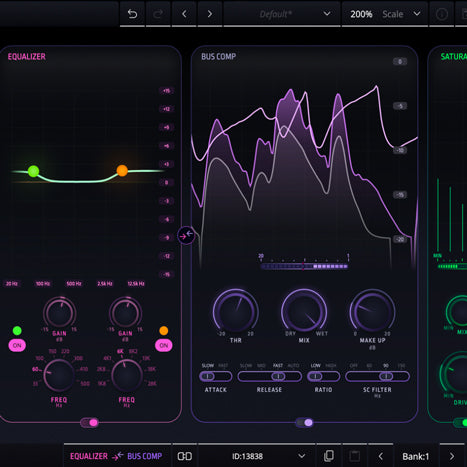Set RELEASE to MID option

[261, 366]
